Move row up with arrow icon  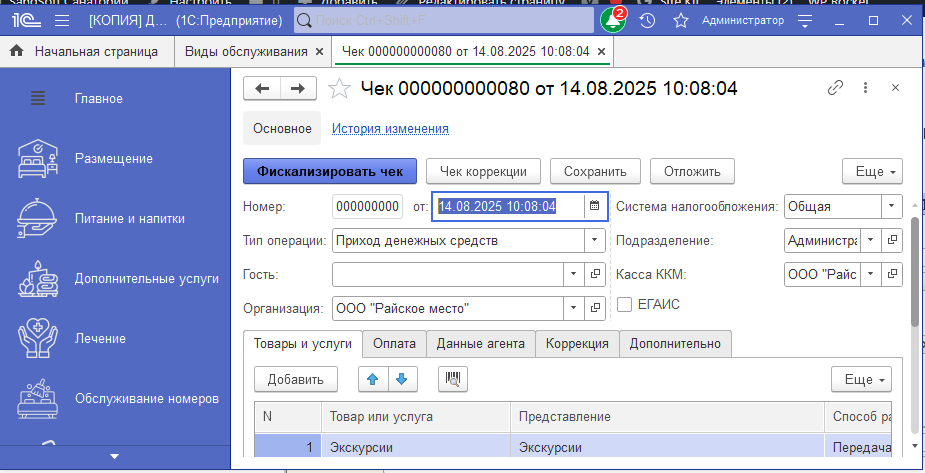[x=373, y=379]
